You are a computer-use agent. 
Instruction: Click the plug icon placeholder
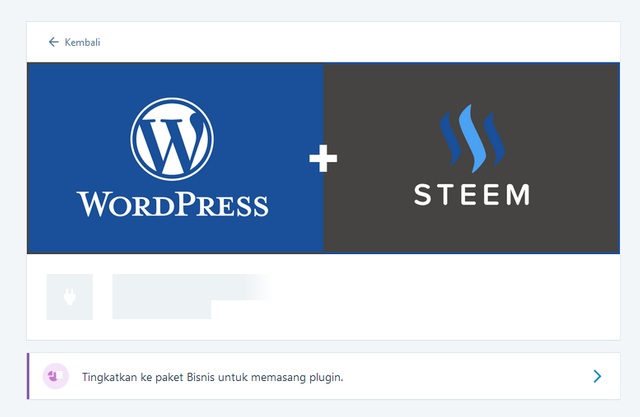70,297
